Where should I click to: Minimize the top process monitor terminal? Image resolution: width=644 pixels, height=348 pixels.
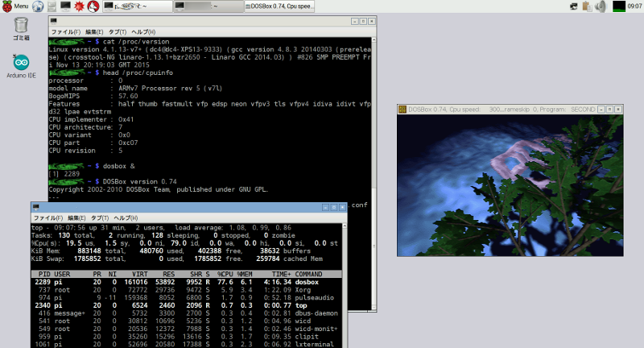[x=325, y=207]
